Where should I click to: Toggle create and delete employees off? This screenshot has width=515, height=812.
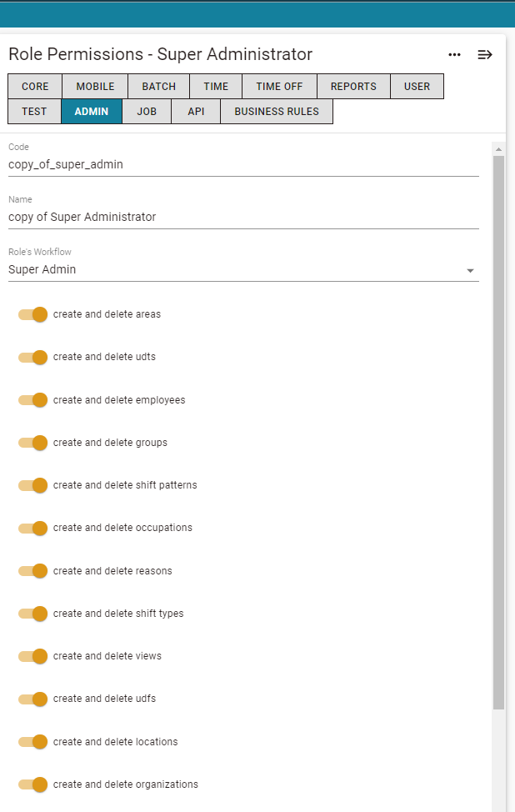[32, 400]
